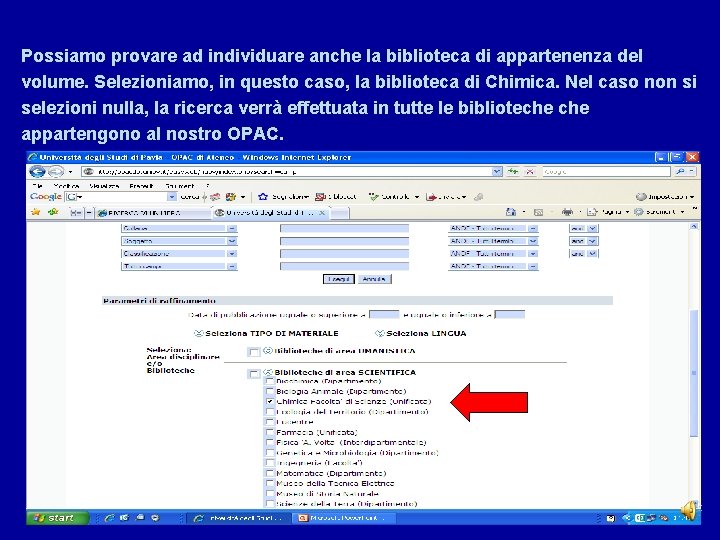Click the Soggetto search text input field

click(344, 241)
